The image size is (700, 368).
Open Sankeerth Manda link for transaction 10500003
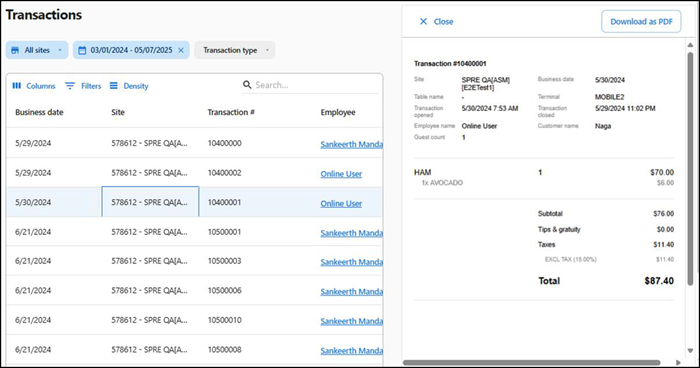pyautogui.click(x=351, y=262)
